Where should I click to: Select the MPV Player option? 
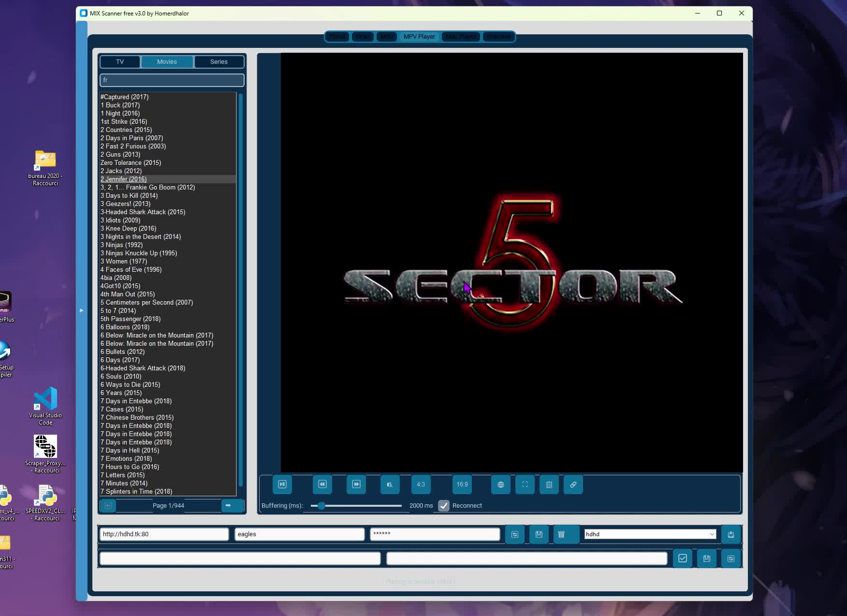pos(419,36)
